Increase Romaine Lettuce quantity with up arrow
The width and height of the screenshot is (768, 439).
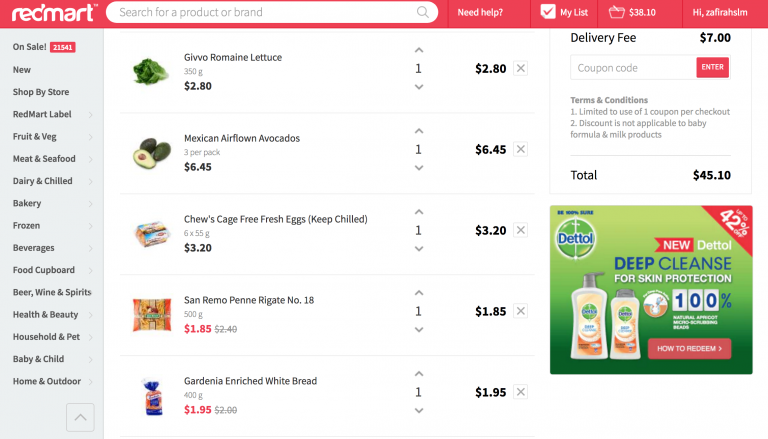click(418, 50)
